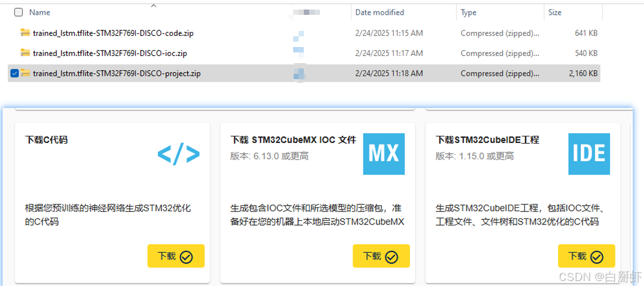
Task: Uncheck the DISCO-project.zip row checkbox
Action: [x=15, y=73]
